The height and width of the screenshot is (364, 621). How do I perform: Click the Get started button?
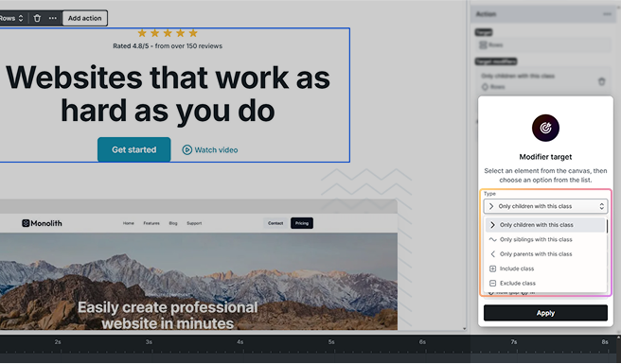(133, 149)
